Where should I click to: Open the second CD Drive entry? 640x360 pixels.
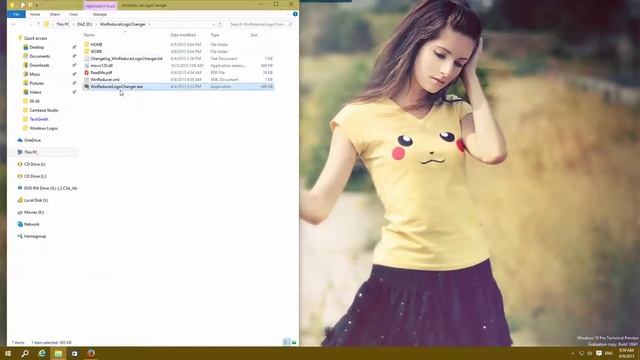click(x=35, y=176)
